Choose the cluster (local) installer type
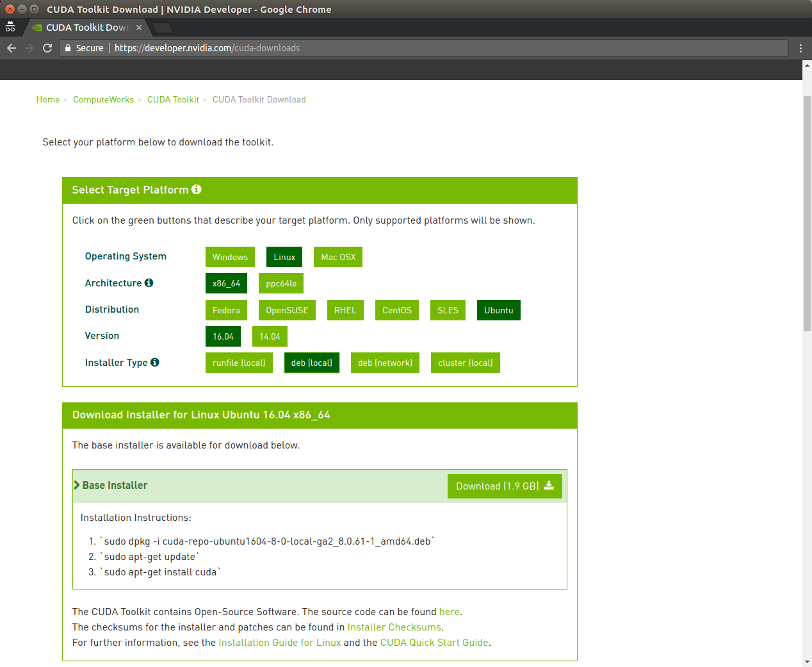812x667 pixels. 466,363
